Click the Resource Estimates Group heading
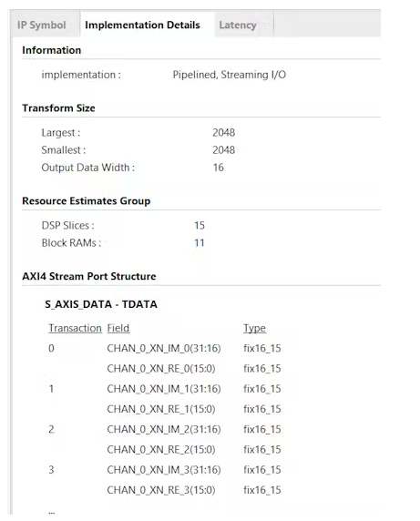 pyautogui.click(x=86, y=201)
